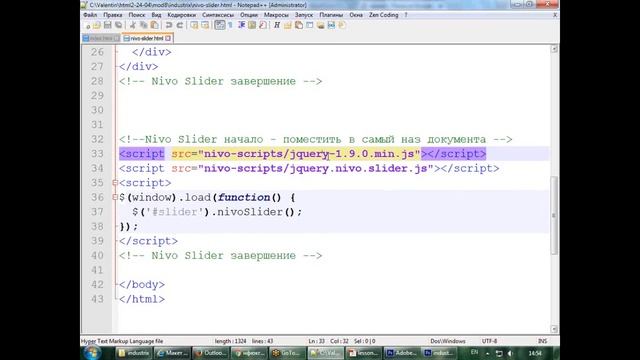The width and height of the screenshot is (640, 360).
Task: Click the Redo arrow toolbar icon
Action: [x=180, y=25]
